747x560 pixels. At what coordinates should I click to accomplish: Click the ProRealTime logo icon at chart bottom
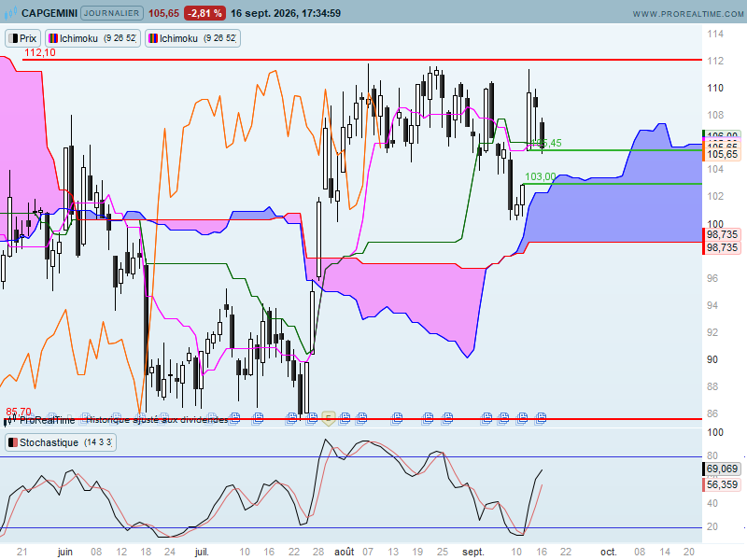coord(10,419)
